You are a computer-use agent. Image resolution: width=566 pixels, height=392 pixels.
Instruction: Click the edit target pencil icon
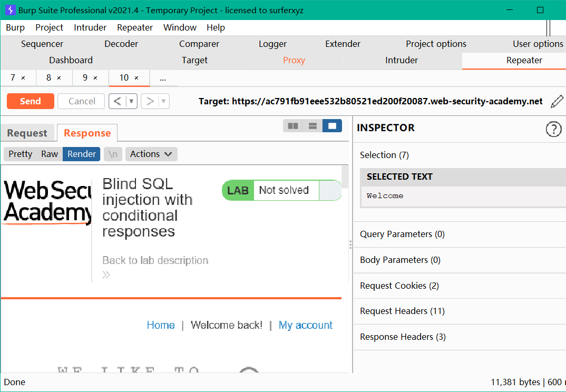557,102
